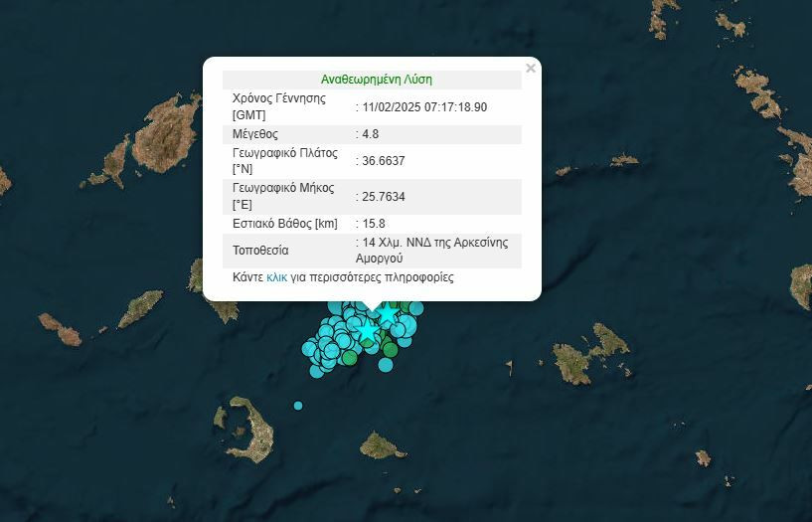Close the earthquake info popup

[x=531, y=69]
